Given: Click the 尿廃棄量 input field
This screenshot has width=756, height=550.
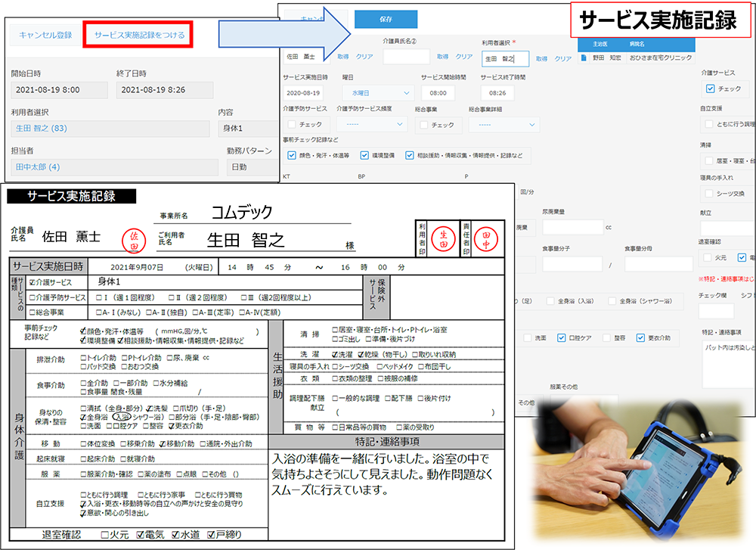Looking at the screenshot, I should click(x=572, y=227).
